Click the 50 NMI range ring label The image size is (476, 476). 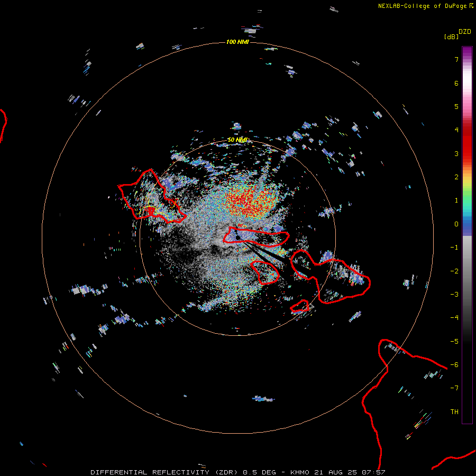point(237,140)
